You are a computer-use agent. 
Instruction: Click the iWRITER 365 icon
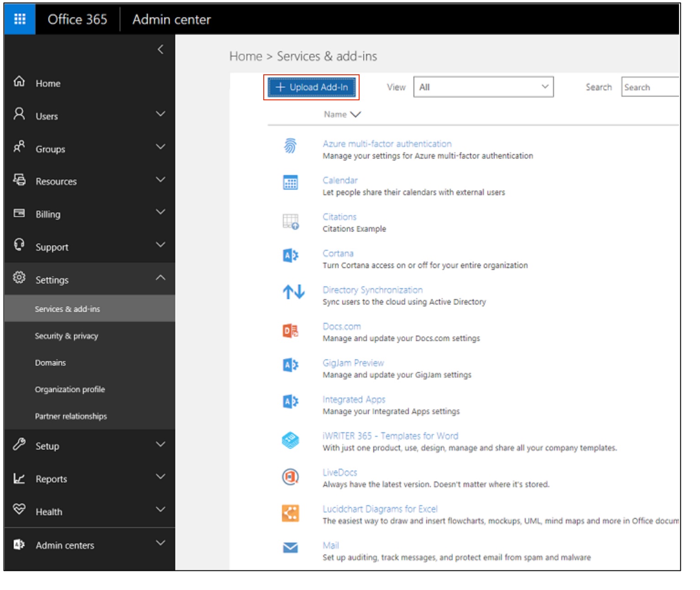click(290, 440)
